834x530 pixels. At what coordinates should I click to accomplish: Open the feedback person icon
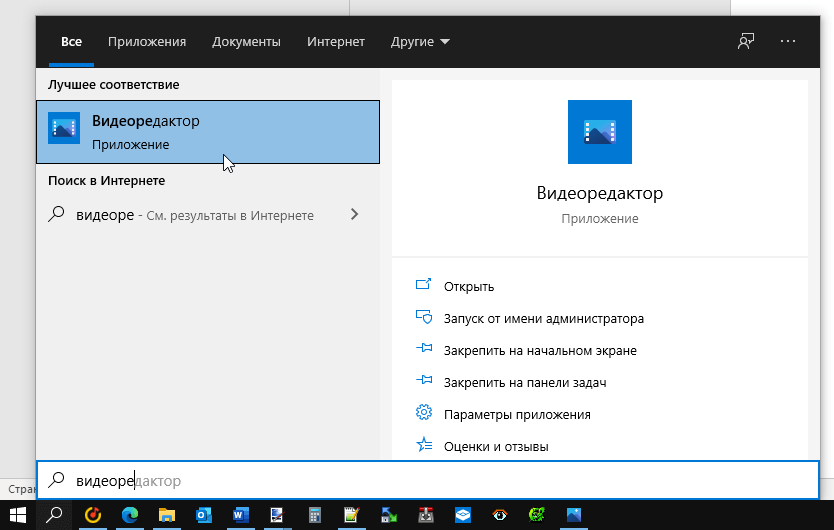tap(746, 42)
